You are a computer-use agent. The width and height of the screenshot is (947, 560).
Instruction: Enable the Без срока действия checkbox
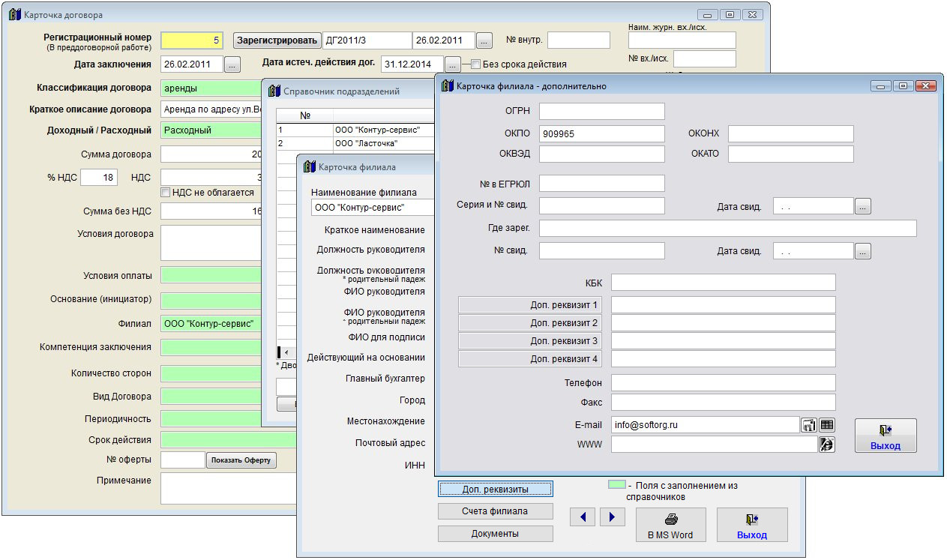(475, 64)
